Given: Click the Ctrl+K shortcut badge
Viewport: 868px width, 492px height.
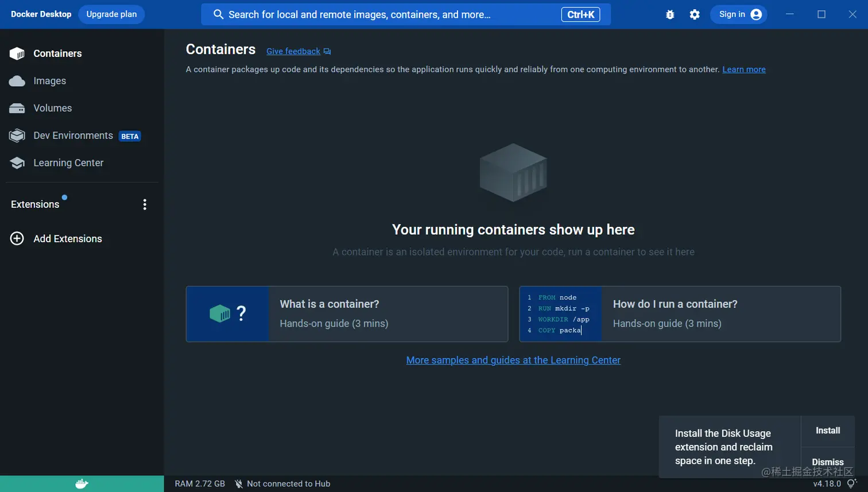Looking at the screenshot, I should 580,14.
